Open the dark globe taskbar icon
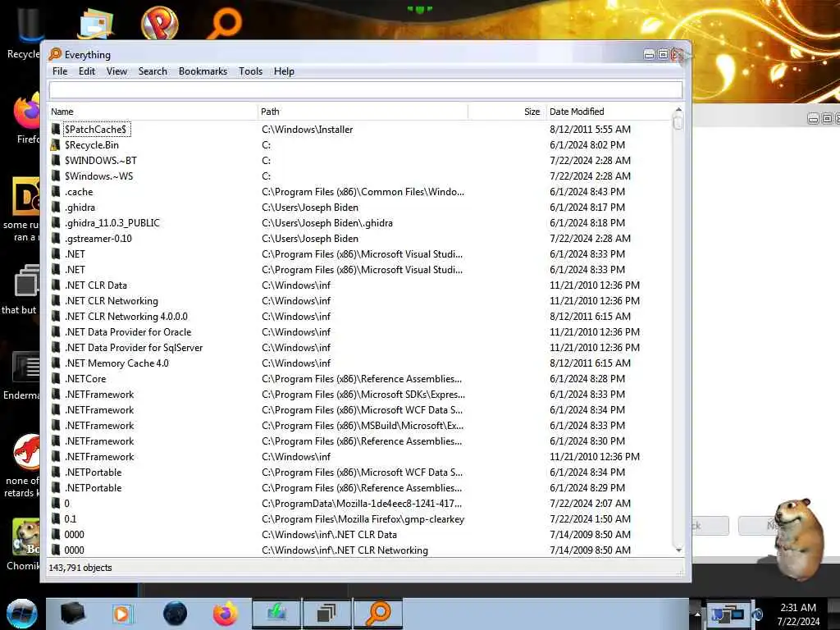This screenshot has height=630, width=840. (x=176, y=614)
